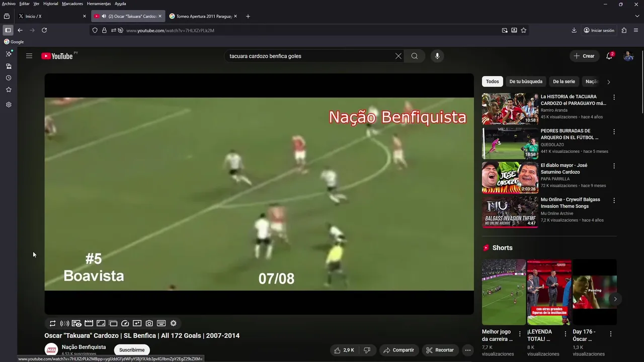Image resolution: width=644 pixels, height=362 pixels.
Task: Open the Historial menu
Action: 50,4
